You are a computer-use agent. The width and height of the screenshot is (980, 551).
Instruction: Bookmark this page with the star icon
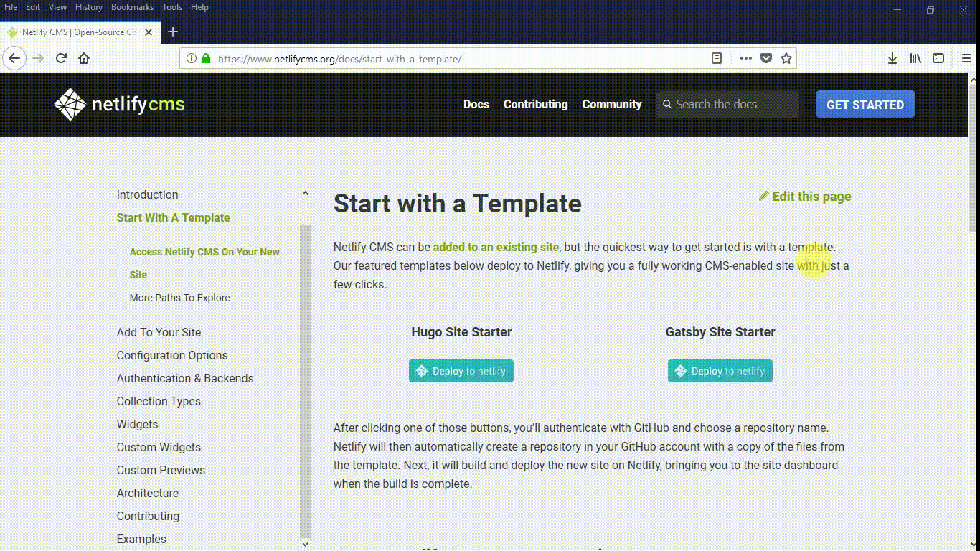(x=786, y=58)
